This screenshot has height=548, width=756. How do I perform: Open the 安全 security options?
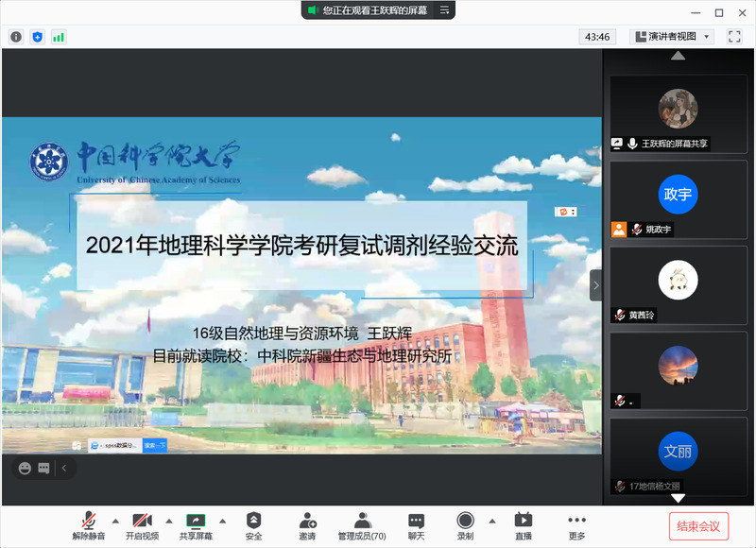(x=253, y=526)
